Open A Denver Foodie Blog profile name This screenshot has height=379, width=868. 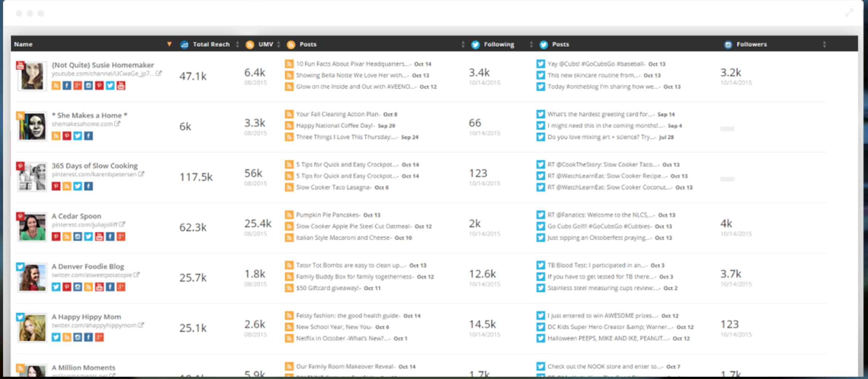click(x=88, y=266)
